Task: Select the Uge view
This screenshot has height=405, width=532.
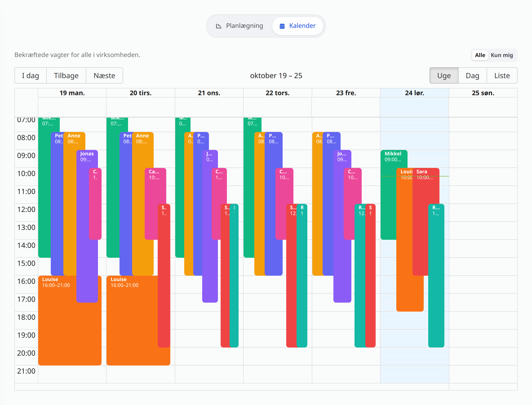Action: click(444, 76)
